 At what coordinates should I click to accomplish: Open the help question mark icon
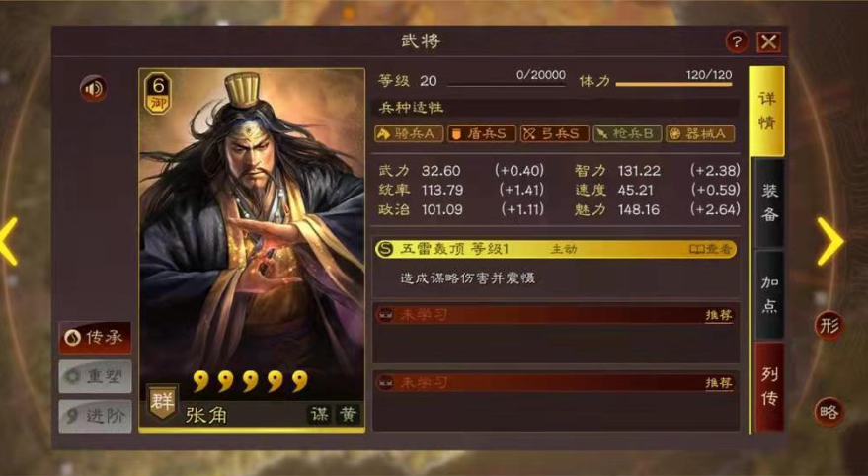737,41
